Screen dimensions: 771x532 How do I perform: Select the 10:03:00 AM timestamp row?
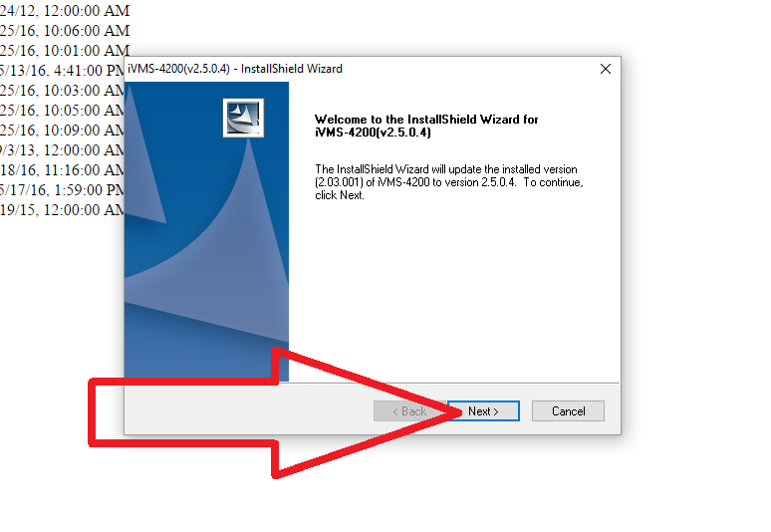coord(62,91)
